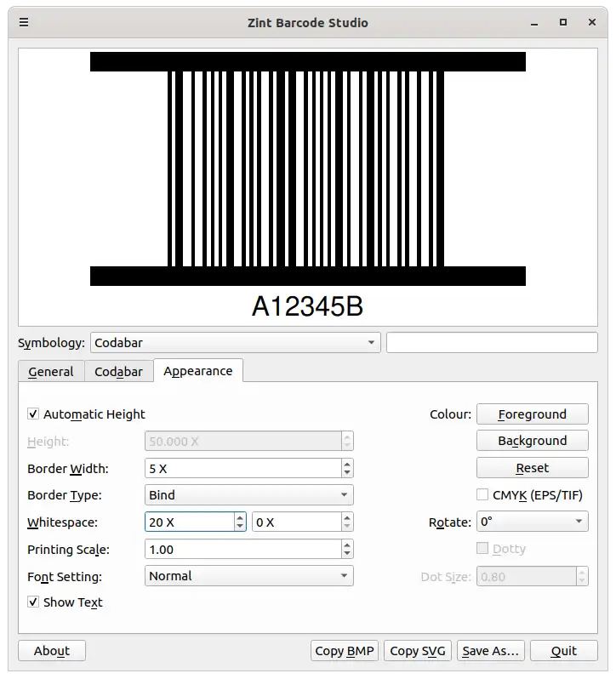The image size is (616, 679).
Task: Open the About dialog
Action: [52, 651]
